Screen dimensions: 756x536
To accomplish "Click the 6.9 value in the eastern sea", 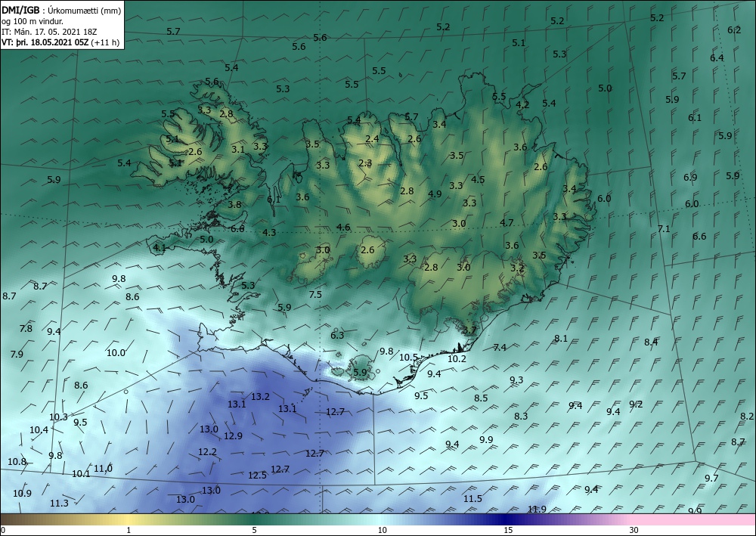I will [x=690, y=178].
